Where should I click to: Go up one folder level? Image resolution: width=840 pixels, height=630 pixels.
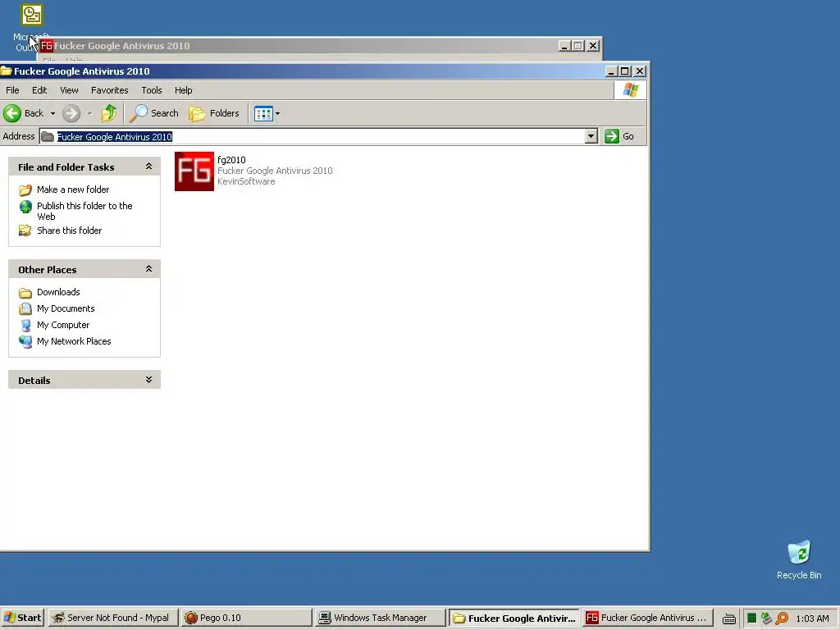pos(109,113)
